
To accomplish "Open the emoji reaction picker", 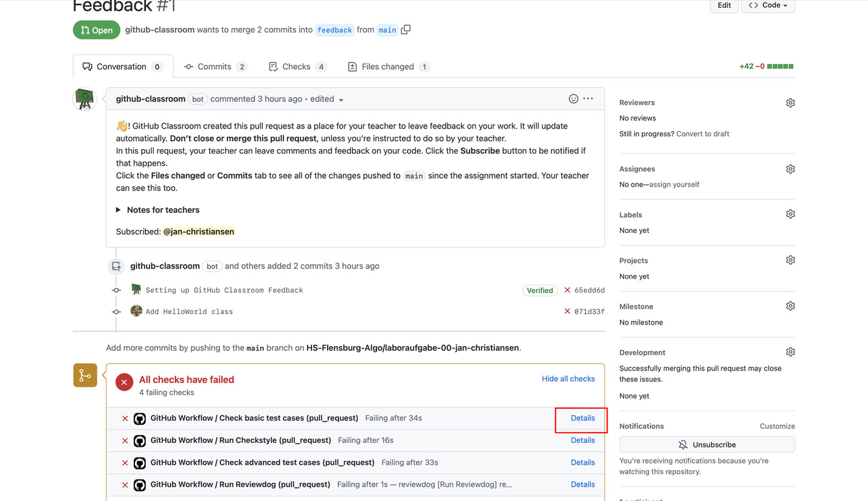I will click(x=573, y=99).
